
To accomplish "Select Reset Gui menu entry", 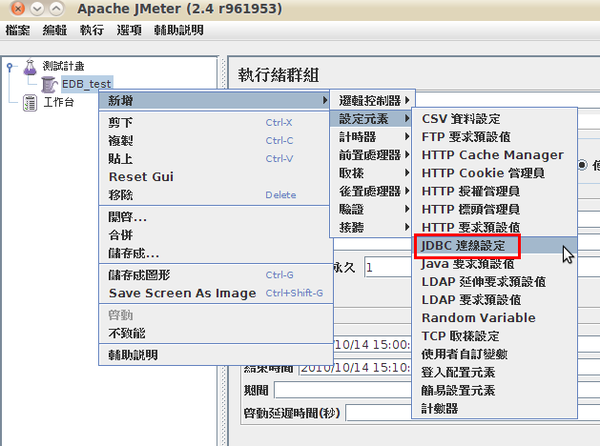I will (215, 177).
